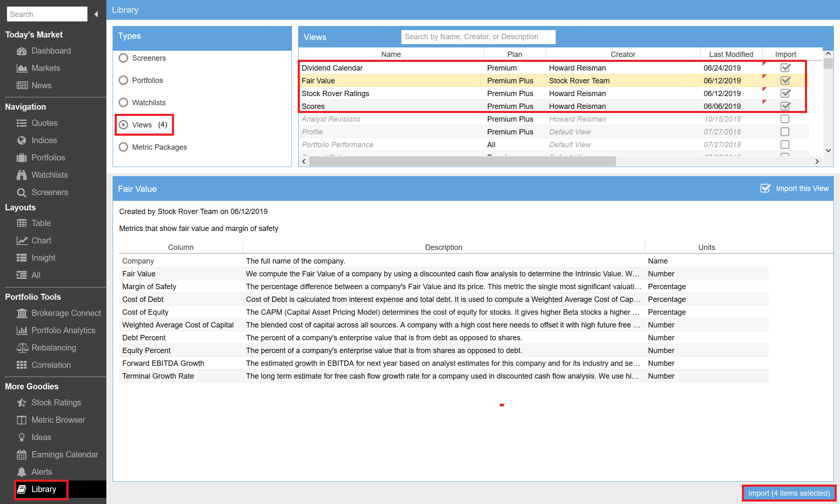Viewport: 840px width, 504px height.
Task: Sort views by Name column header
Action: point(391,54)
